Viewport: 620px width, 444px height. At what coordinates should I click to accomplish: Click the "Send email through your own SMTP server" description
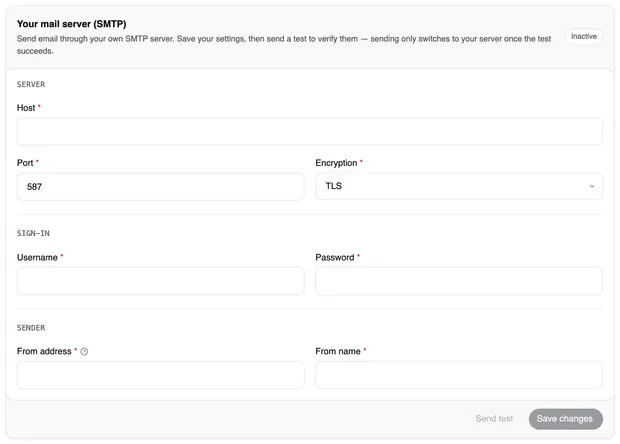click(284, 45)
